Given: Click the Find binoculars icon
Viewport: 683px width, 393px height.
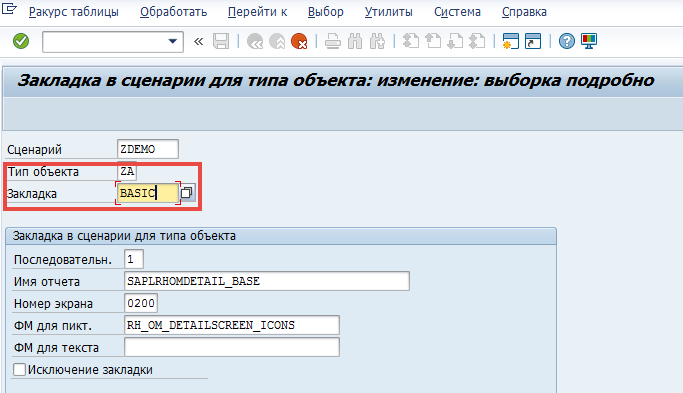Looking at the screenshot, I should (x=355, y=41).
